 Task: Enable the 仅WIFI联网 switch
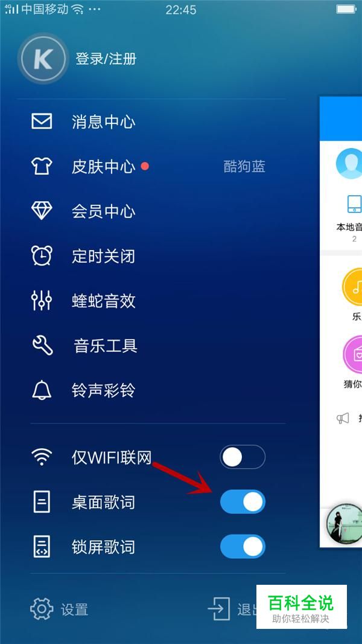click(x=243, y=457)
